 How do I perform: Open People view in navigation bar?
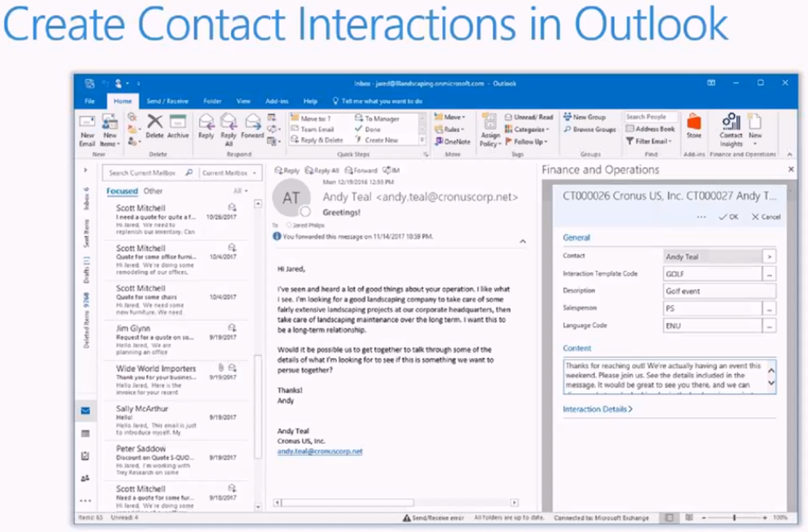(x=86, y=478)
